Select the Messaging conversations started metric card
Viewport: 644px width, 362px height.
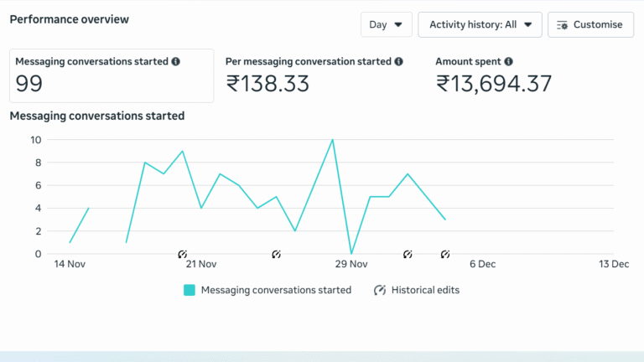click(112, 75)
